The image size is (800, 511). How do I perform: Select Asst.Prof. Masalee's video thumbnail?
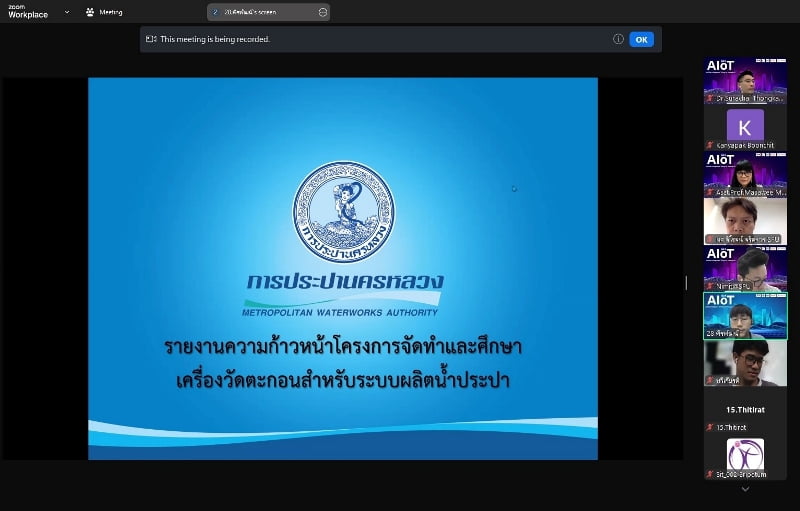tap(745, 175)
